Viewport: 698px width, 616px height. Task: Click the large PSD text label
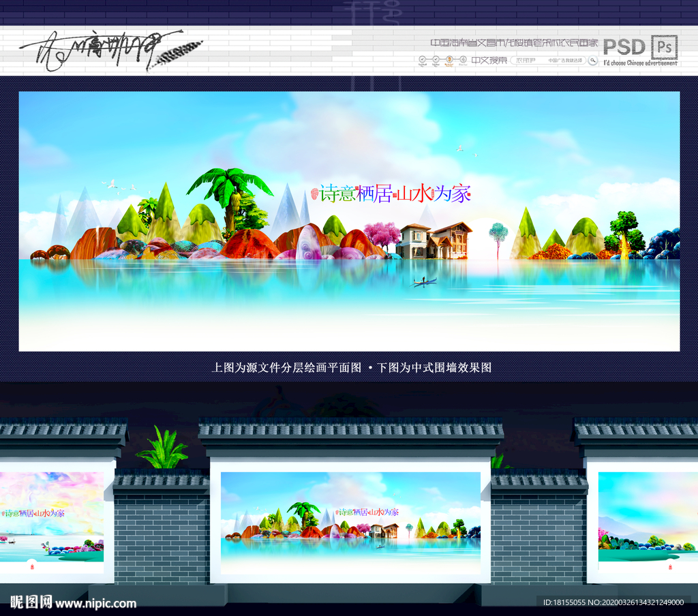(624, 46)
